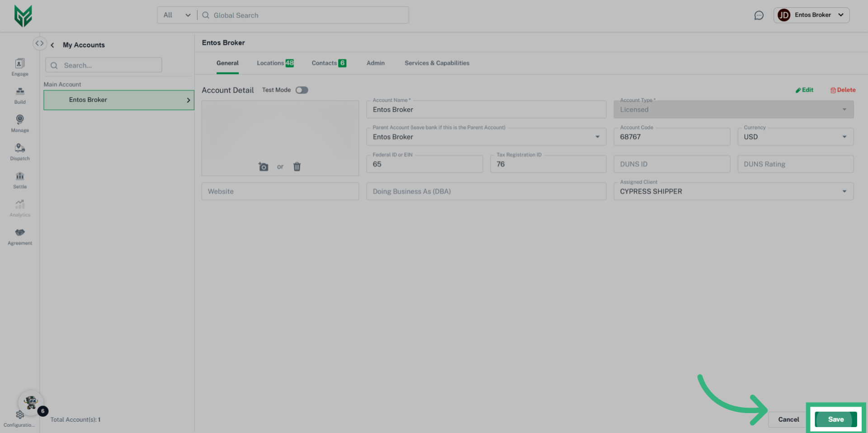This screenshot has width=868, height=433.
Task: Click the Global Search field
Action: coord(303,15)
